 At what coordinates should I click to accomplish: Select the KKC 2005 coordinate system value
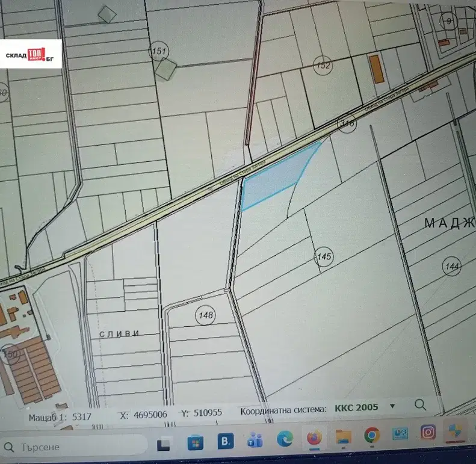pos(356,407)
